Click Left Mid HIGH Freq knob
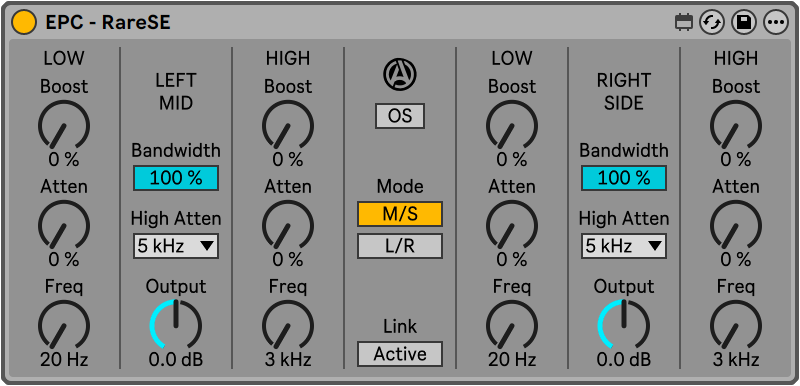Screen dimensions: 800x386 [288, 325]
